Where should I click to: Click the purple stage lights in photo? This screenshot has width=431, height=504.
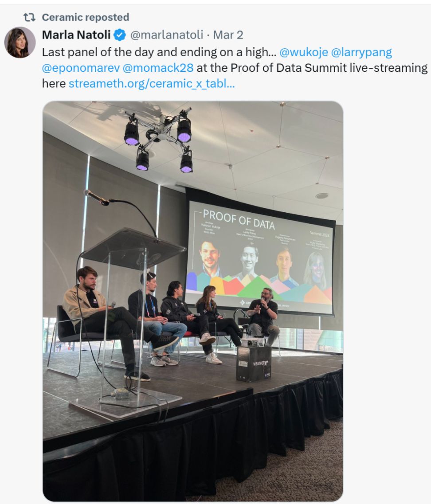pyautogui.click(x=159, y=140)
